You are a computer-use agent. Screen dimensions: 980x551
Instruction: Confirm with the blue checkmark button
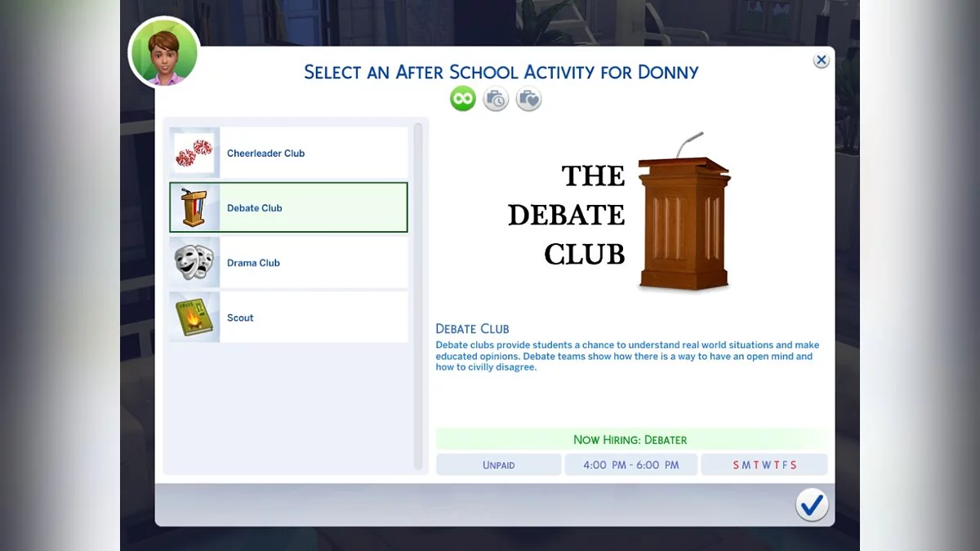(812, 504)
